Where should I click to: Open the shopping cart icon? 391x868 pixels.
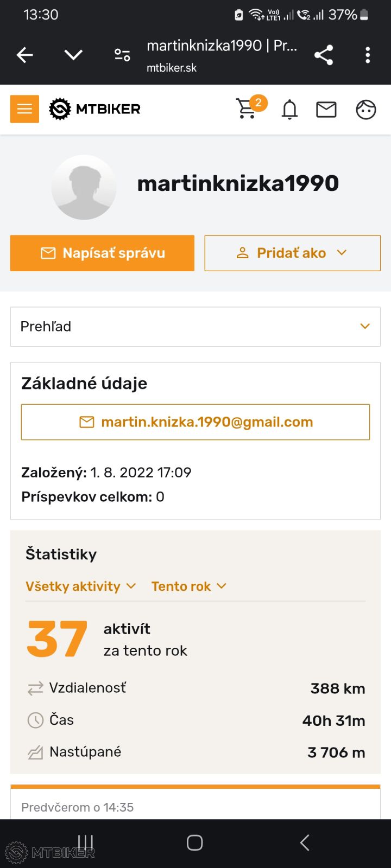click(x=248, y=108)
